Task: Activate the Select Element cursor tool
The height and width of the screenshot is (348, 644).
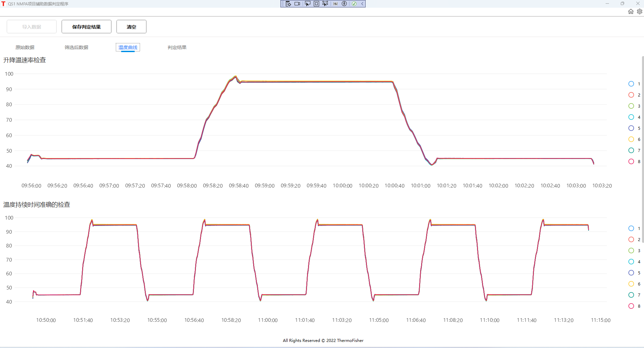Action: pos(307,4)
